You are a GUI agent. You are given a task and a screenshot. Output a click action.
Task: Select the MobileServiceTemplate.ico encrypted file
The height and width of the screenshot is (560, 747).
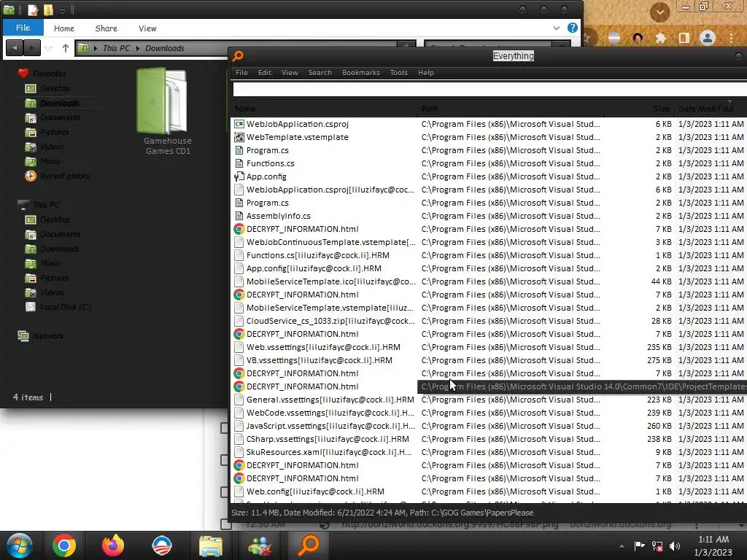(x=330, y=281)
